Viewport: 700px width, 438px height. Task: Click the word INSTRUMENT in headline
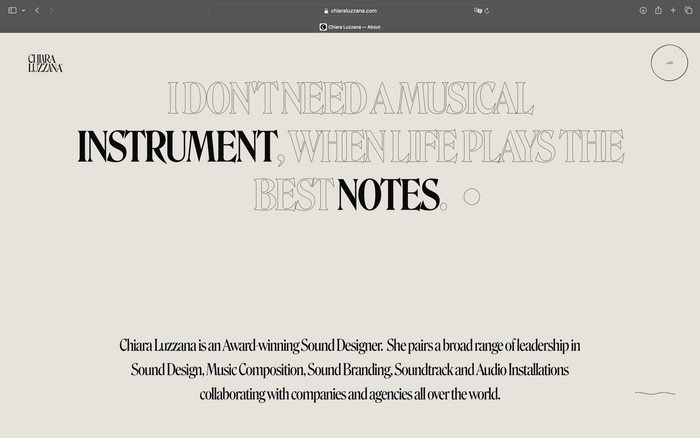[x=177, y=146]
